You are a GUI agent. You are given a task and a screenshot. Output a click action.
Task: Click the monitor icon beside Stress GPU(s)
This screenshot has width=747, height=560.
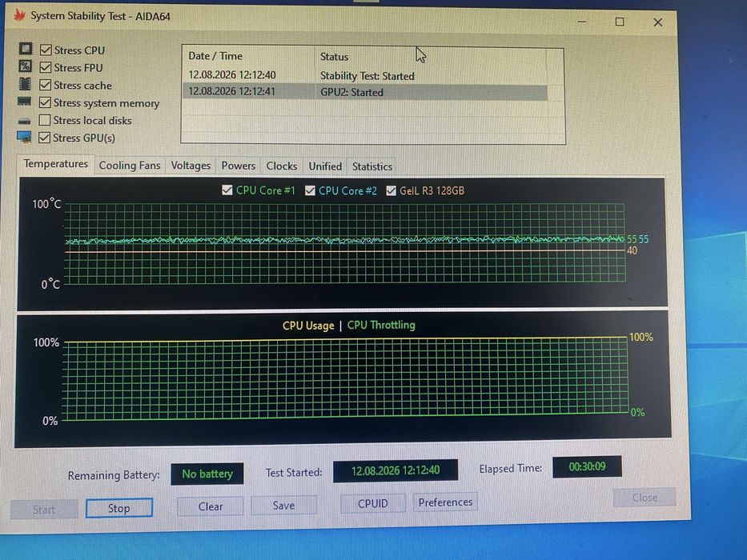[x=24, y=137]
